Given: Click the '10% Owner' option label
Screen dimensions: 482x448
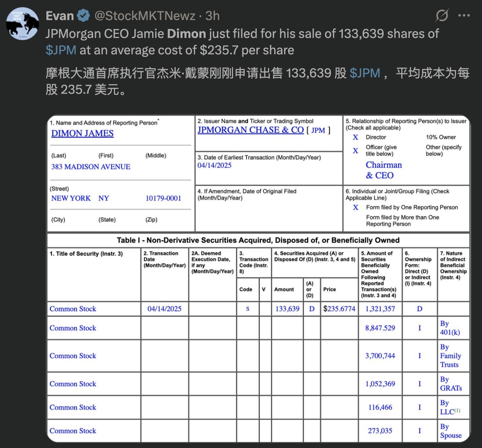Looking at the screenshot, I should pos(441,137).
